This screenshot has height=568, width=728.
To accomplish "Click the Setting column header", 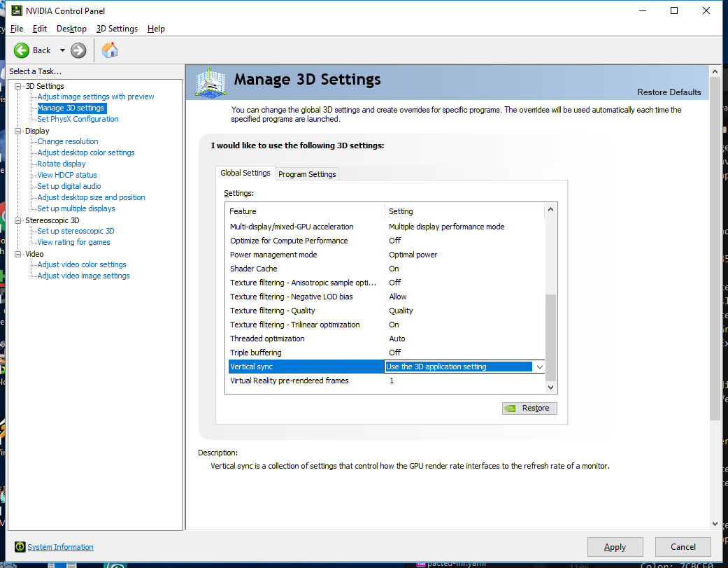I will [x=464, y=211].
